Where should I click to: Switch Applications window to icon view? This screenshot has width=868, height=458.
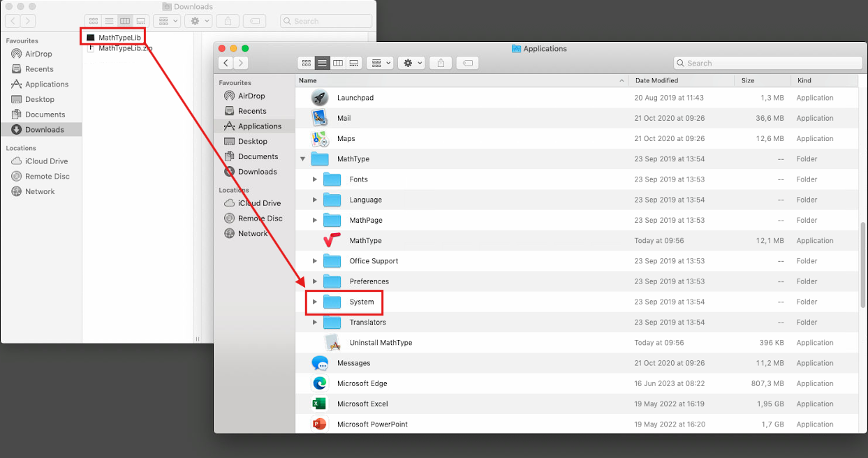[x=306, y=63]
